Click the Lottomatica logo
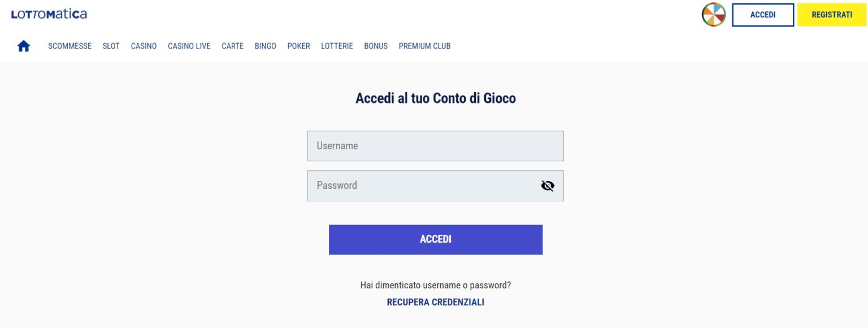 (x=49, y=14)
